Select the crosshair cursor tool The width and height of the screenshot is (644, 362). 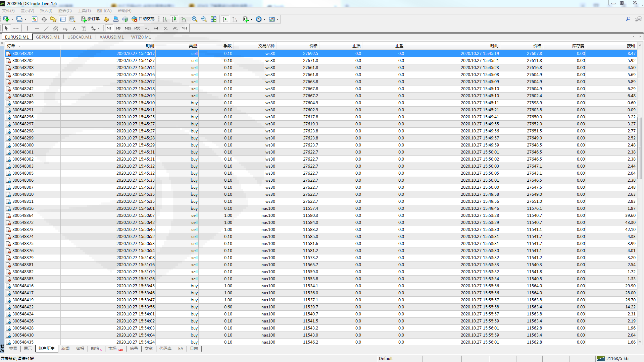coord(16,28)
